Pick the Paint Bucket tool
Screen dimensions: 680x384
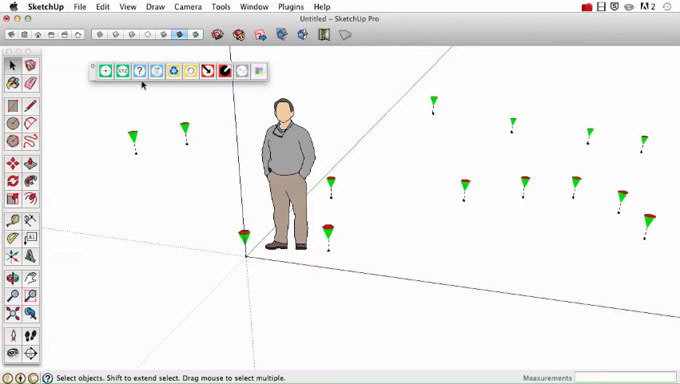point(13,83)
